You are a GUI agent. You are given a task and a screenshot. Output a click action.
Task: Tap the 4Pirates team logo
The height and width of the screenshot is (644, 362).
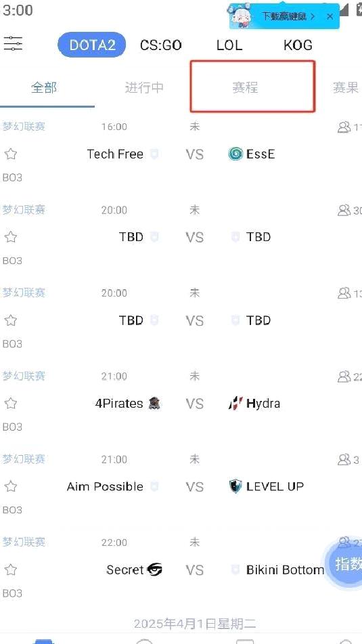154,404
